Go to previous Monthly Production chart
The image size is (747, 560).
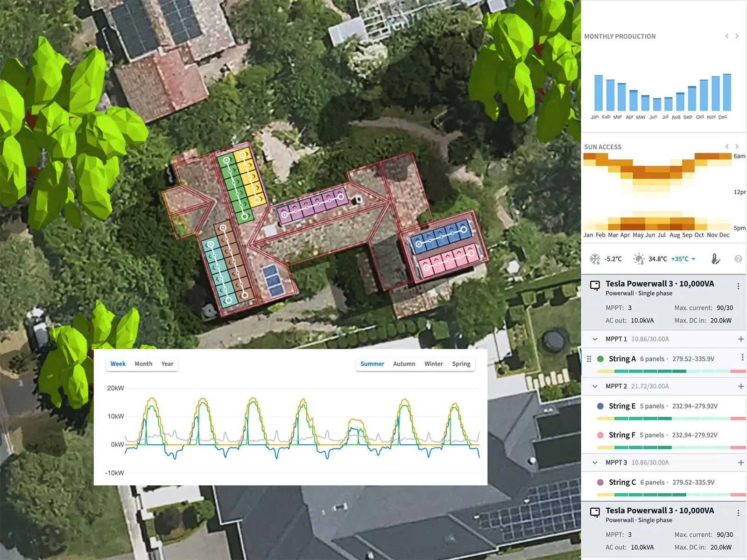(x=727, y=36)
